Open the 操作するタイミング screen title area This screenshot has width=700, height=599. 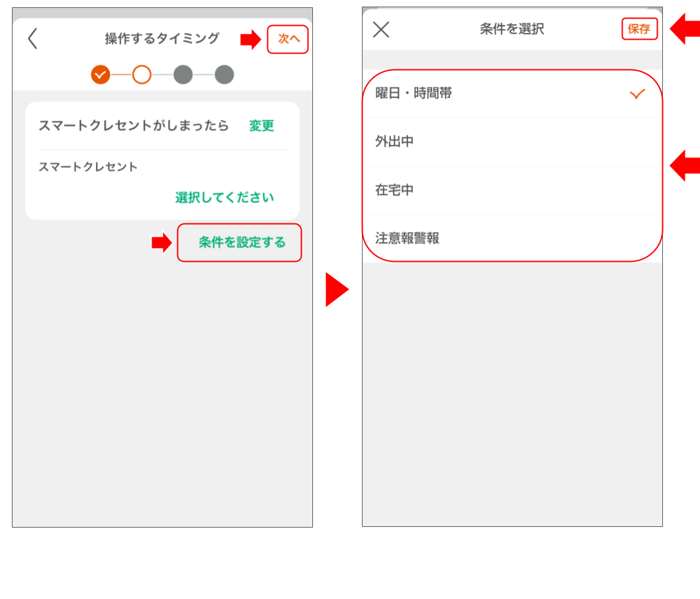tap(162, 39)
